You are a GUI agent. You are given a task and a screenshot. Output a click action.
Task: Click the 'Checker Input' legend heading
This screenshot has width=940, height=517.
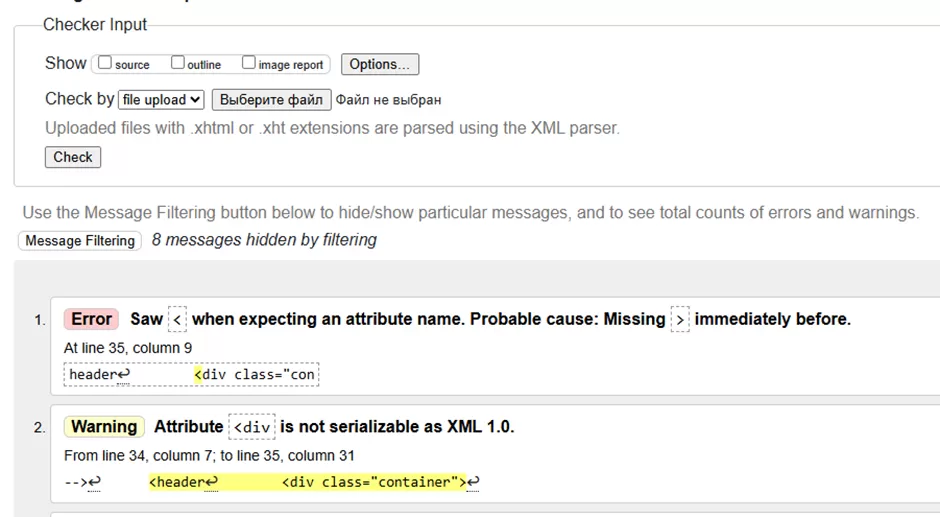point(95,25)
